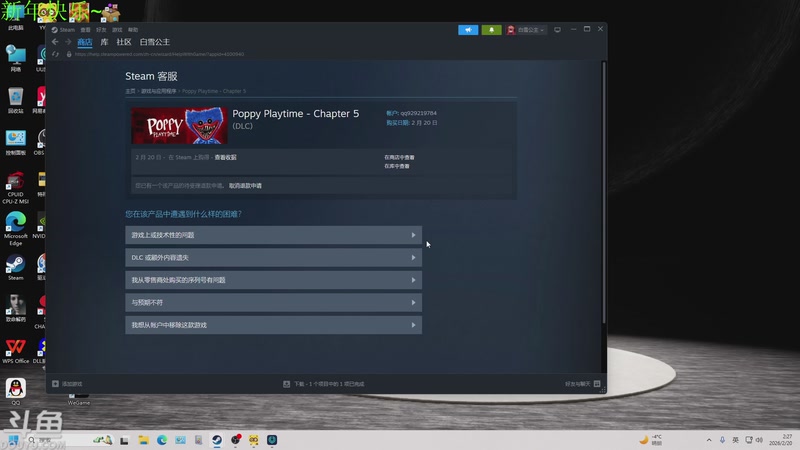800x450 pixels.
Task: Open the weather widget in the taskbar
Action: [x=651, y=440]
